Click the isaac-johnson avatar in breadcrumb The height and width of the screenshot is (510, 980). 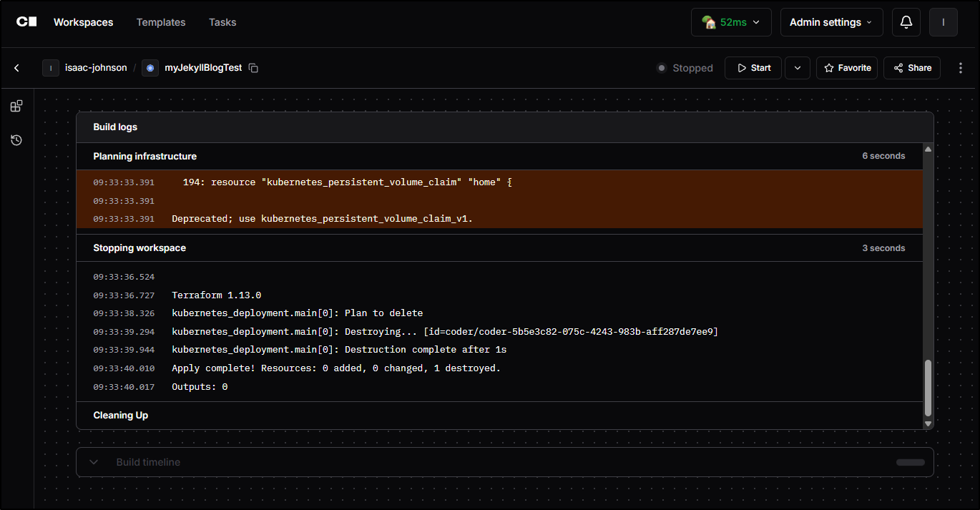(x=51, y=68)
